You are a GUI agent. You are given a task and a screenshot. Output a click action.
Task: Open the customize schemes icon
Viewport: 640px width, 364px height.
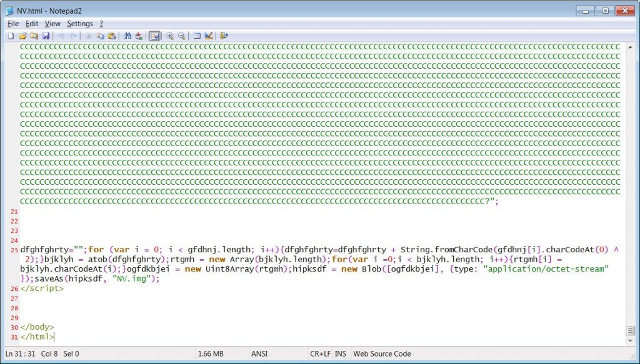[x=209, y=36]
